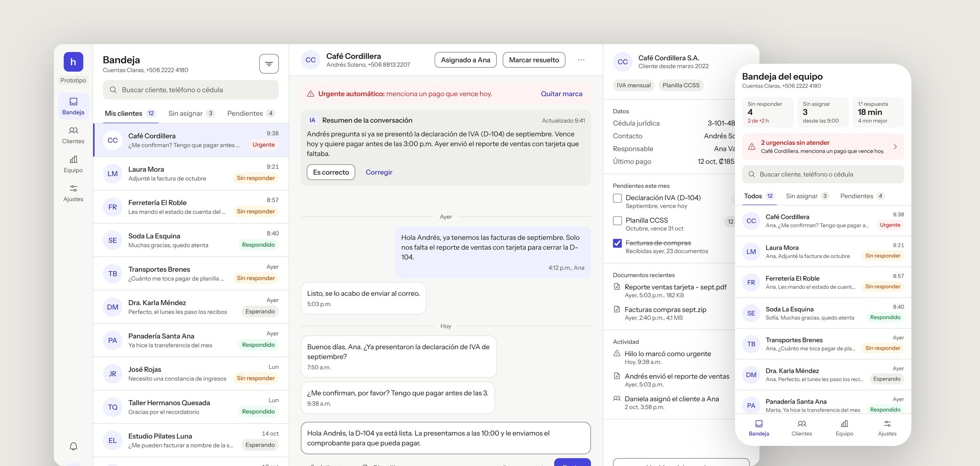This screenshot has width=980, height=466.
Task: Open Ferretería El Roble conversation in desktop list
Action: pyautogui.click(x=191, y=207)
